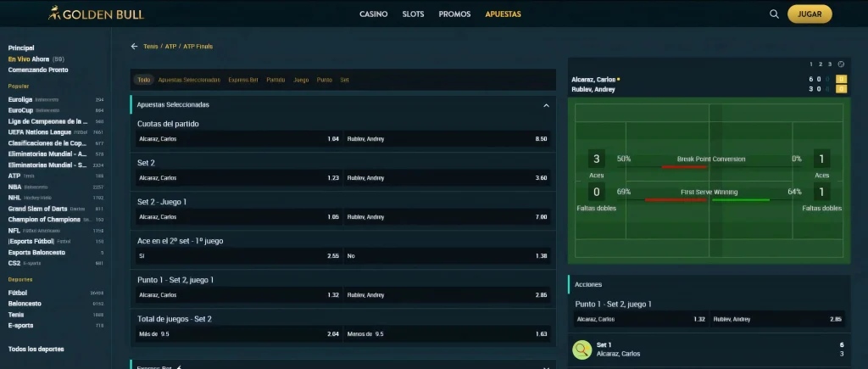Viewport: 868px width, 369px height.
Task: Select the Todo filter tab
Action: coord(143,80)
